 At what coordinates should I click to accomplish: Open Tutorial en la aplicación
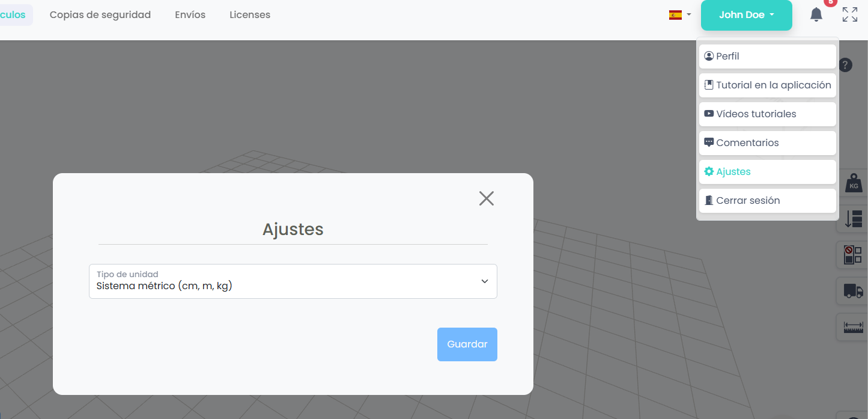[x=767, y=85]
